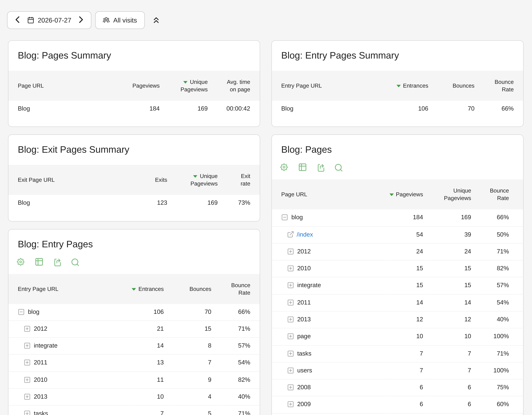532x415 pixels.
Task: Expand the 2011 row in Blog: Entry Pages
Action: [27, 363]
